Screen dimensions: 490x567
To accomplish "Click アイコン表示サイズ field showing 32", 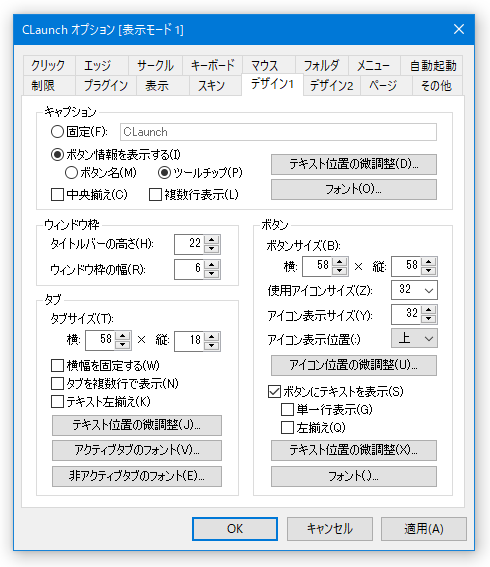I will [406, 315].
